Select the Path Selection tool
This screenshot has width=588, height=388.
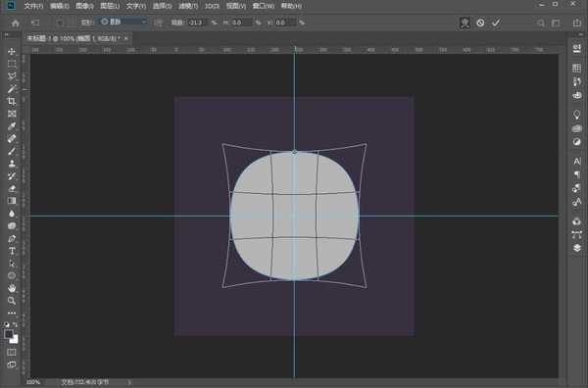point(12,264)
